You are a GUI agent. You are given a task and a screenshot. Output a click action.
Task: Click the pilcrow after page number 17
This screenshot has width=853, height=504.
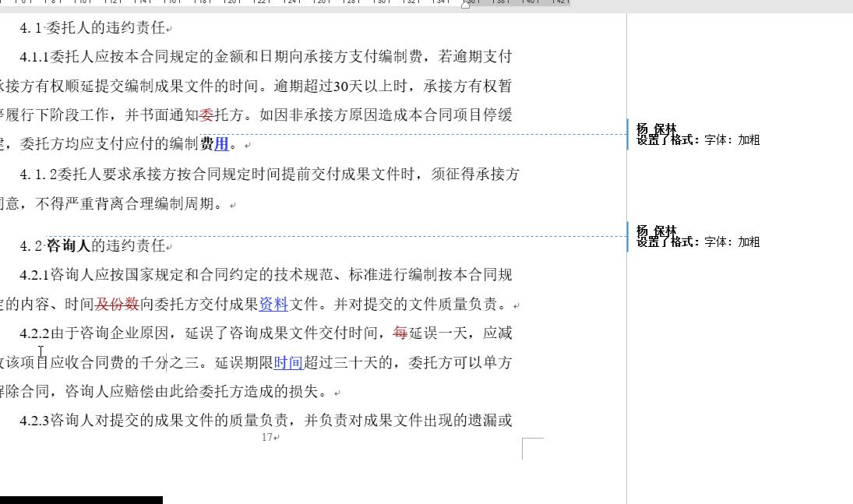click(277, 437)
